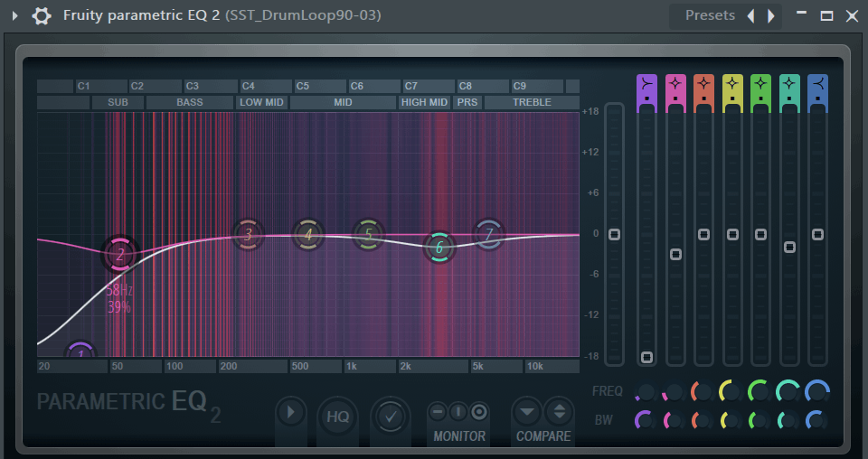Expand the plugin menu arrow beside gear
The width and height of the screenshot is (868, 459).
pos(14,15)
